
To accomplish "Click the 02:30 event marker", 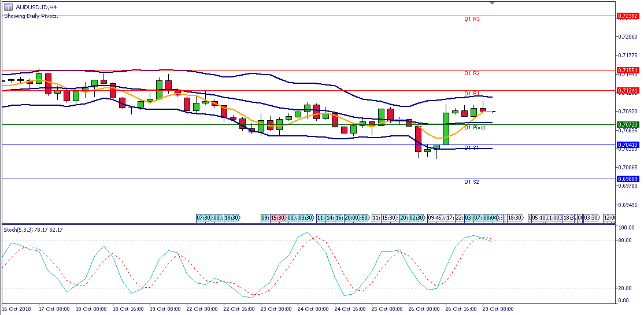I will 417,218.
